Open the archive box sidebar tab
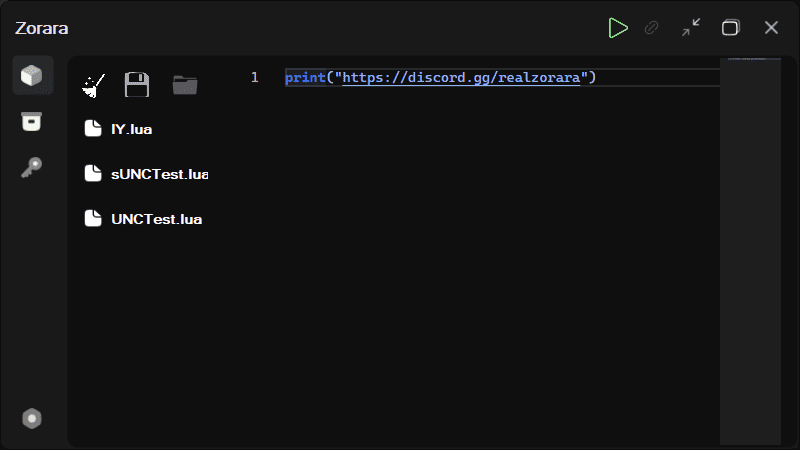 pos(32,121)
